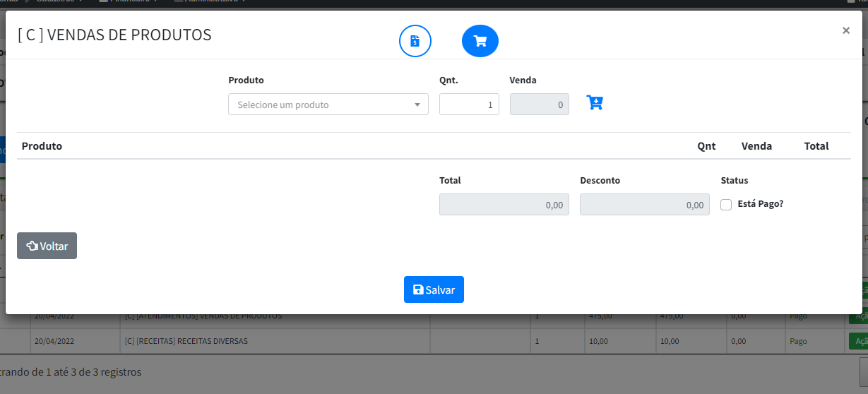Screen dimensions: 868x394
Task: Tick the Está Pago? checkbox
Action: pyautogui.click(x=726, y=205)
